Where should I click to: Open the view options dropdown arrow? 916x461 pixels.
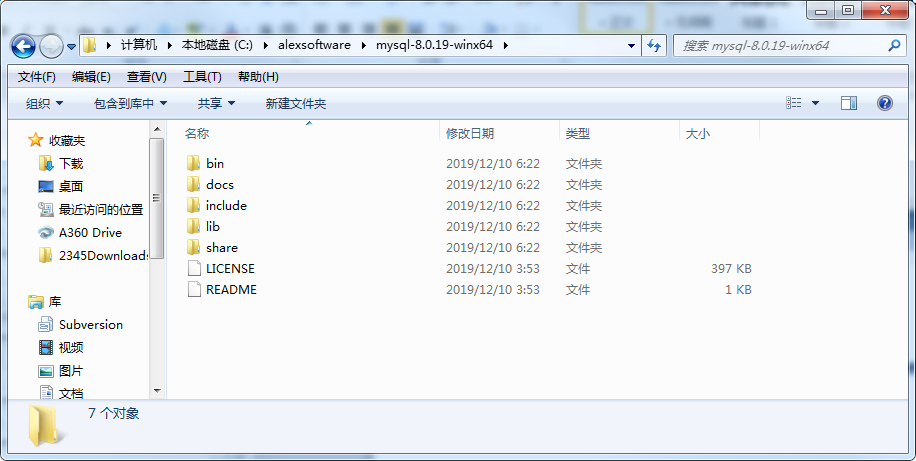coord(816,103)
